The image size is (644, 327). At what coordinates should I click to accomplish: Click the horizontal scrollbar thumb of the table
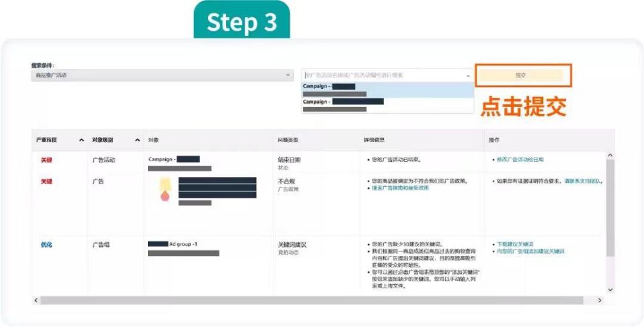312,300
